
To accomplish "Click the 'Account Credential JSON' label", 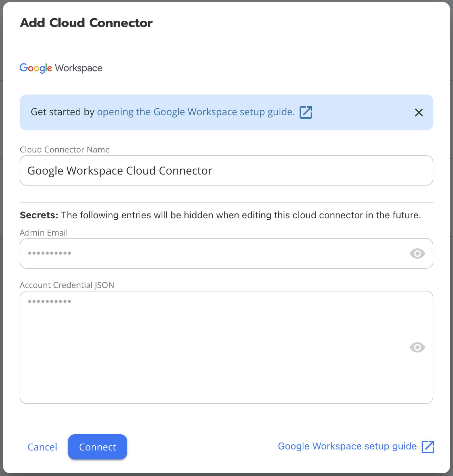I will click(x=67, y=285).
